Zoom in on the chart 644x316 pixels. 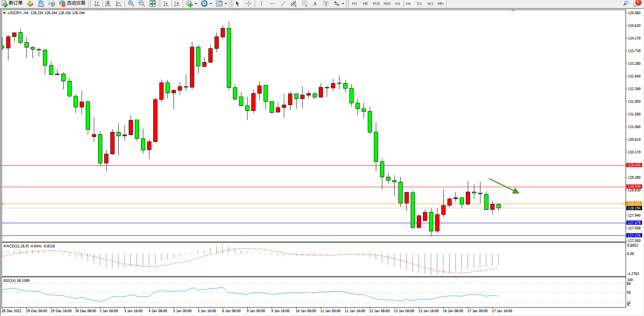pyautogui.click(x=131, y=3)
